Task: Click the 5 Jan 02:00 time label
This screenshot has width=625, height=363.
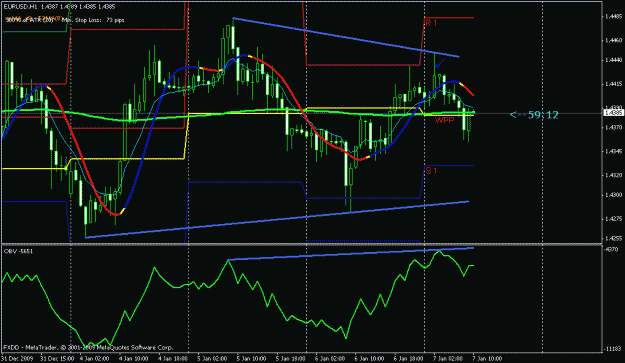Action: pos(212,358)
